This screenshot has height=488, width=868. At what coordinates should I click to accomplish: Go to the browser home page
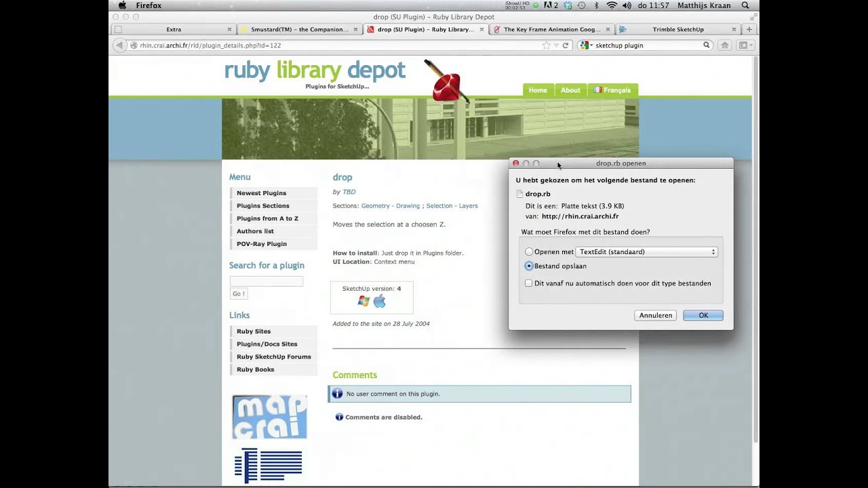(725, 45)
